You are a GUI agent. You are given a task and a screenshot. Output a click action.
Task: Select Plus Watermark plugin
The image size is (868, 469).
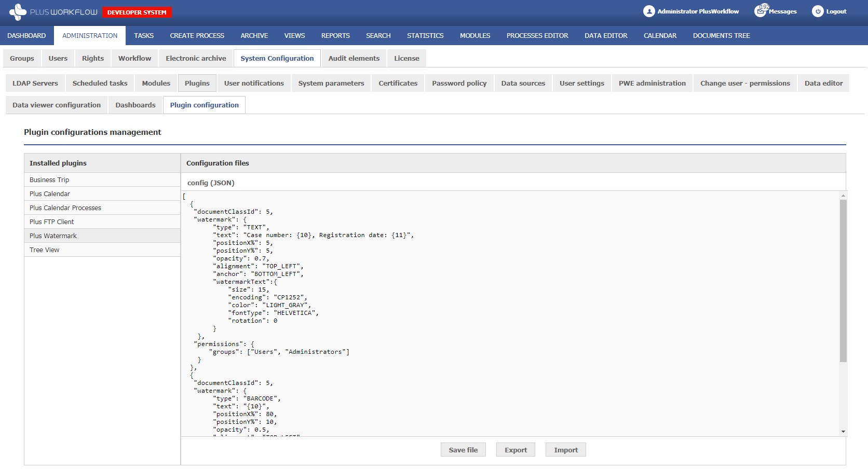[x=102, y=236]
